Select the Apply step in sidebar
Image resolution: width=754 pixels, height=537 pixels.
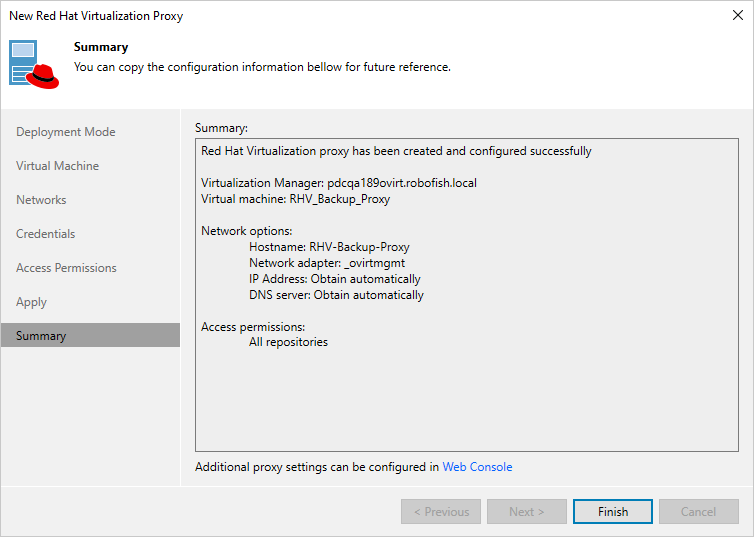[x=32, y=302]
